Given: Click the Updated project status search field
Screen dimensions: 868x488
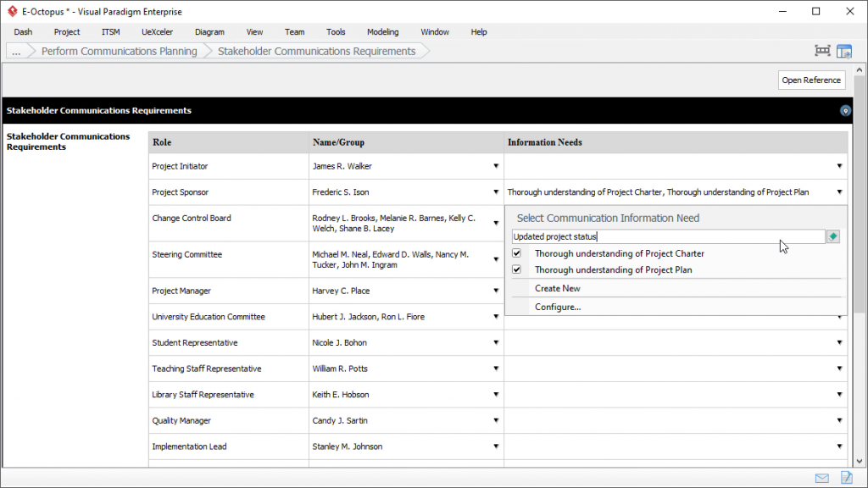Looking at the screenshot, I should pos(668,237).
